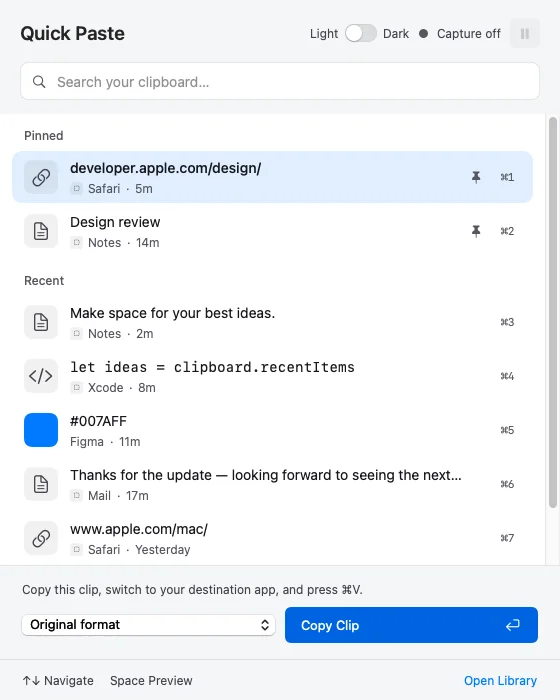Click the Capture status dot indicator
The image size is (560, 700).
[x=423, y=33]
